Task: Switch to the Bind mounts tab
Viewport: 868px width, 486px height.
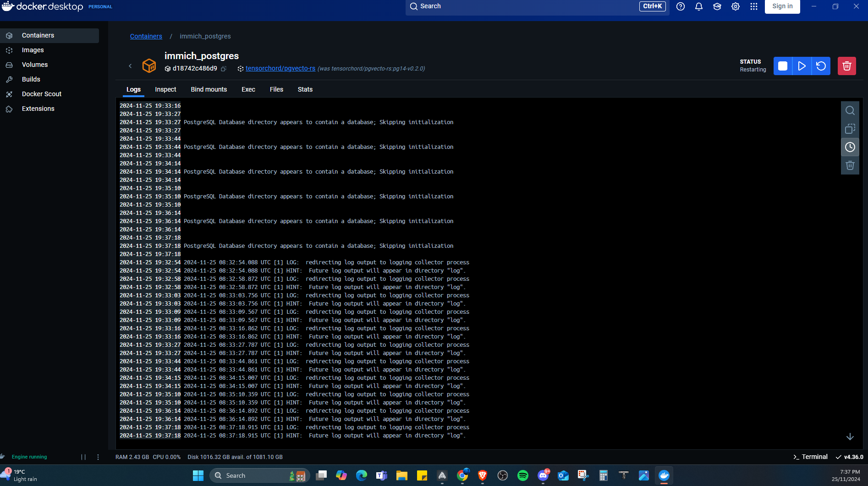Action: [209, 89]
